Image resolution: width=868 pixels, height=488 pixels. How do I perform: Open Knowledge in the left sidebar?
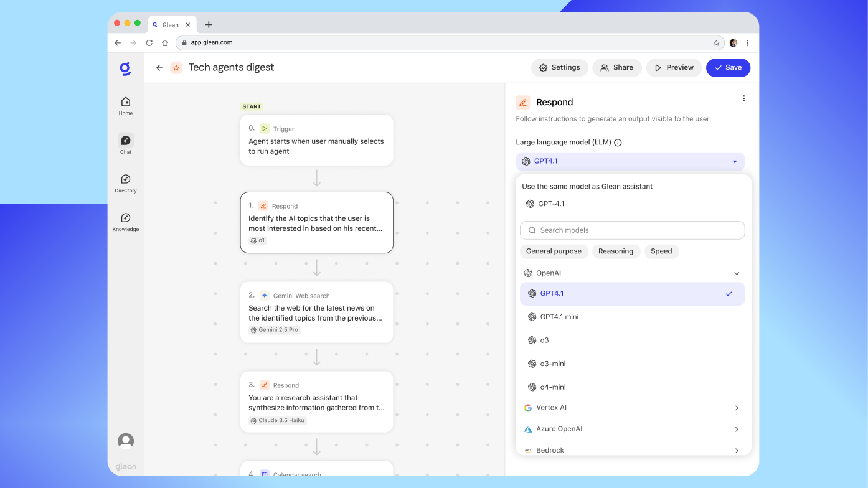click(126, 222)
